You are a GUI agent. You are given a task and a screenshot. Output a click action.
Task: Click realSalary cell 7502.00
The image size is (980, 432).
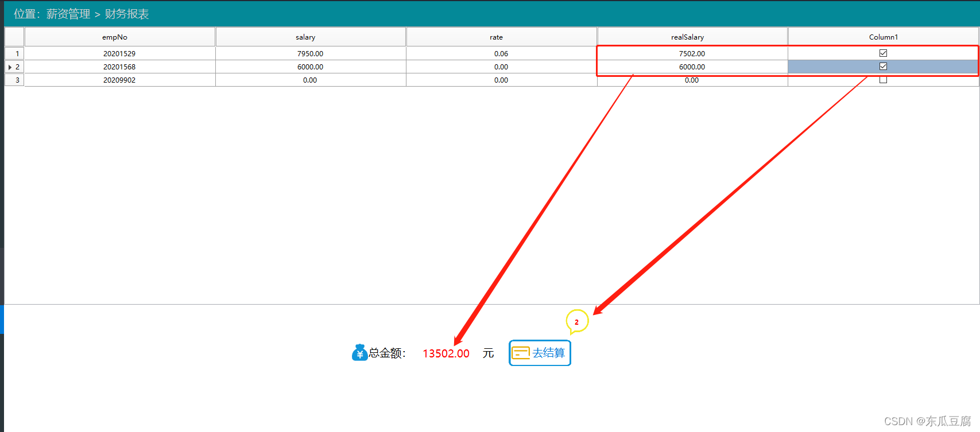(x=692, y=53)
